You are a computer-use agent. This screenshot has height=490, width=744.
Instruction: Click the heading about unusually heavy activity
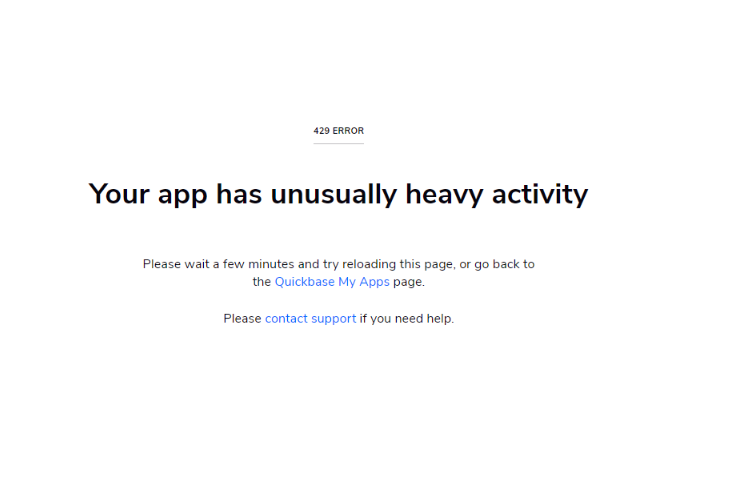point(338,194)
